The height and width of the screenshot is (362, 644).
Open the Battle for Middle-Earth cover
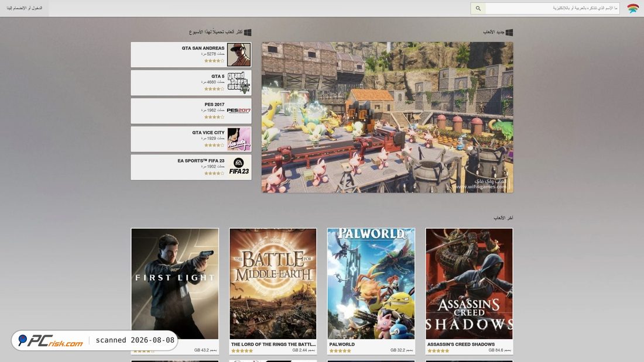coord(273,284)
